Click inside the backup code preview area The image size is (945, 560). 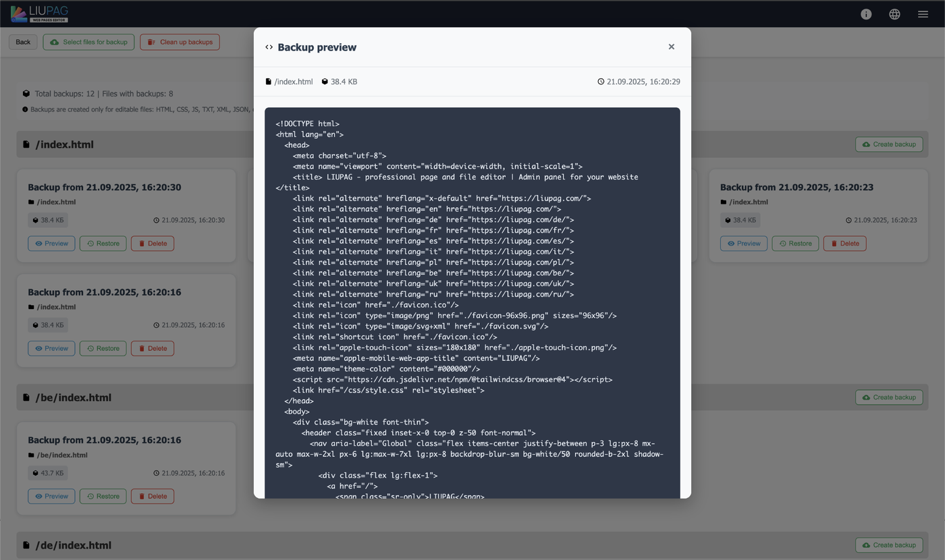pos(472,304)
